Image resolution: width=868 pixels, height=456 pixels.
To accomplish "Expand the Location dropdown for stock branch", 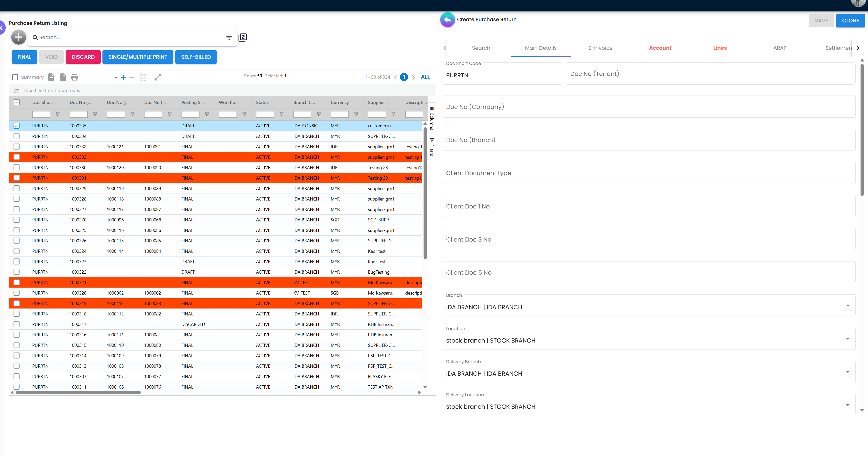I will click(848, 339).
